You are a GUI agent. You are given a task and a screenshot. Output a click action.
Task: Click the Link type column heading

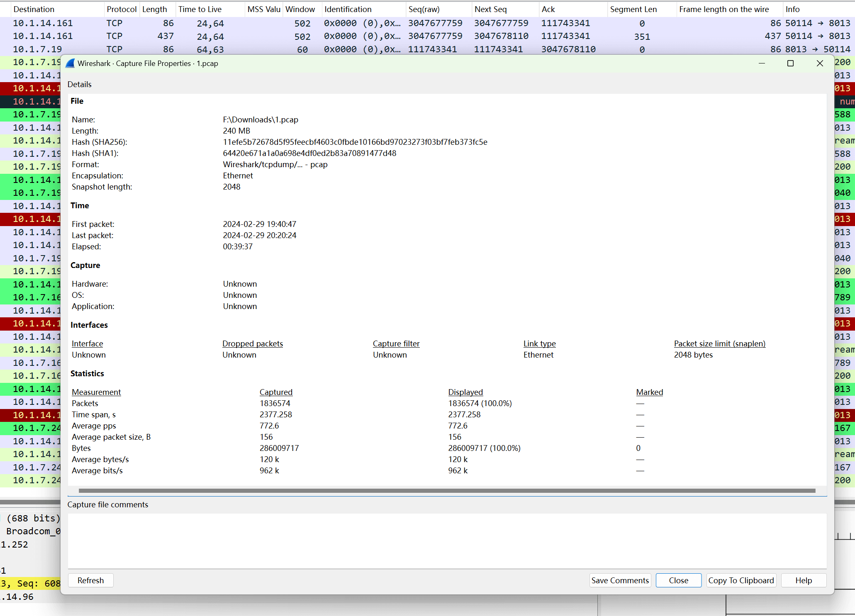pyautogui.click(x=539, y=343)
